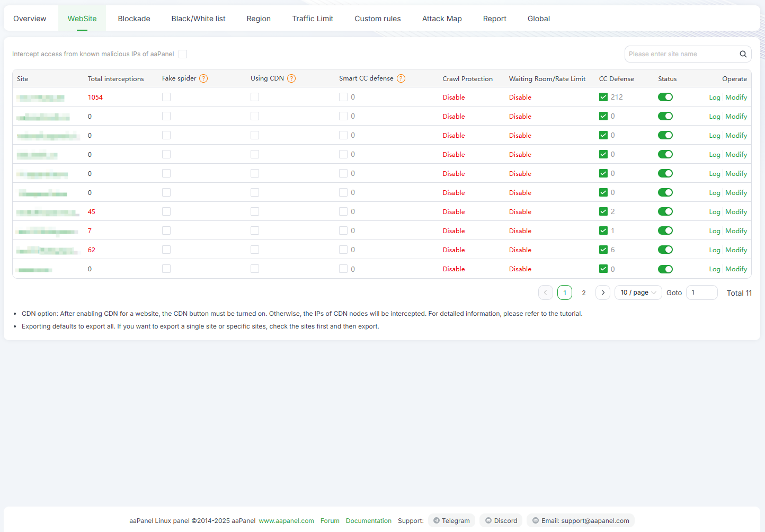Switch to the Blockade tab
765x532 pixels.
click(134, 19)
